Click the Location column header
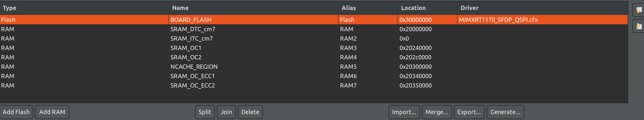Image resolution: width=644 pixels, height=120 pixels. pos(413,8)
